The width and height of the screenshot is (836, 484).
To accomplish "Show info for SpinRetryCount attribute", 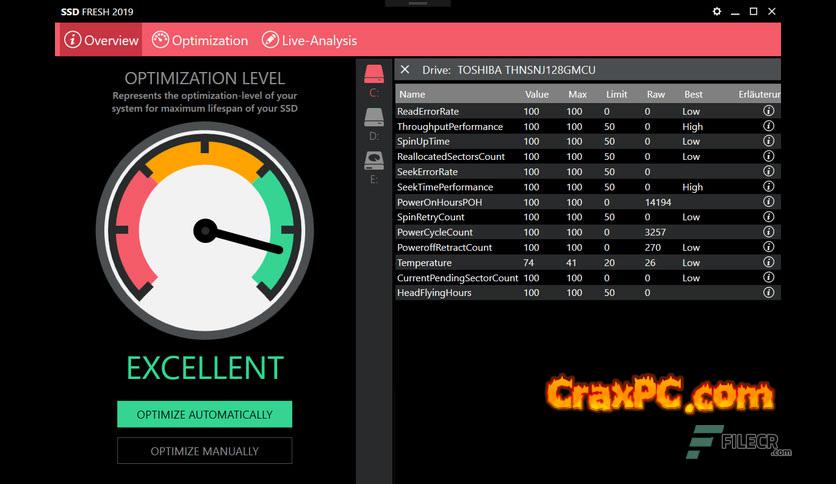I will 768,216.
